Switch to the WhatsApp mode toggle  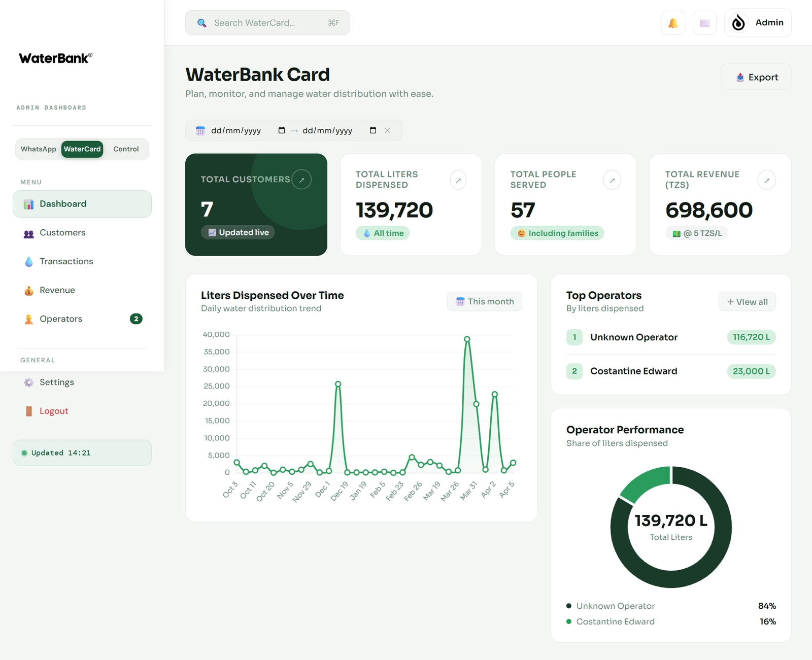pyautogui.click(x=38, y=149)
